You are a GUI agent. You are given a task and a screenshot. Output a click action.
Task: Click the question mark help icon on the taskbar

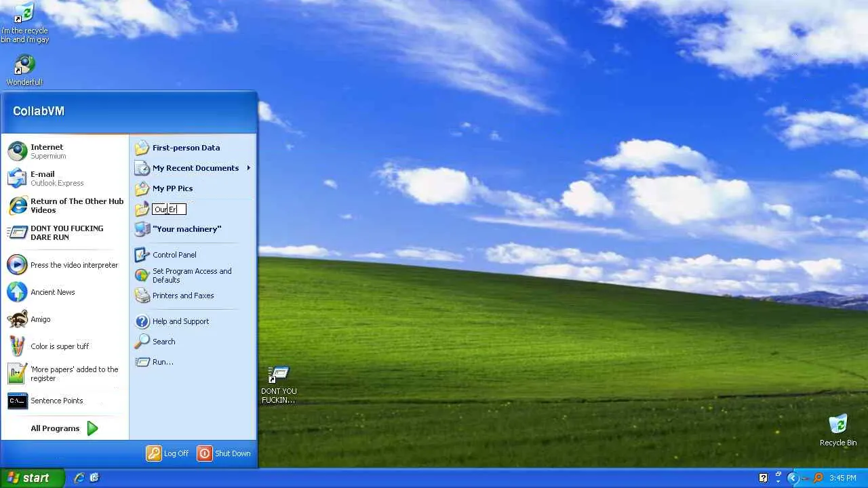(x=763, y=478)
